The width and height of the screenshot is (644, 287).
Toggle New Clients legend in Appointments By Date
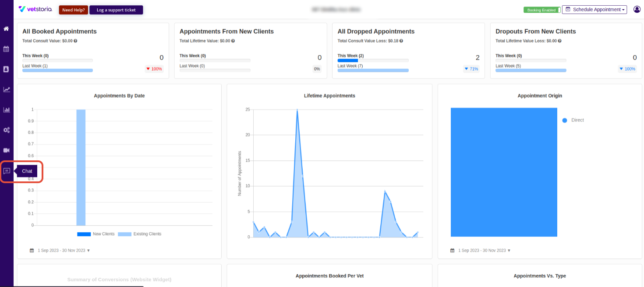[96, 234]
